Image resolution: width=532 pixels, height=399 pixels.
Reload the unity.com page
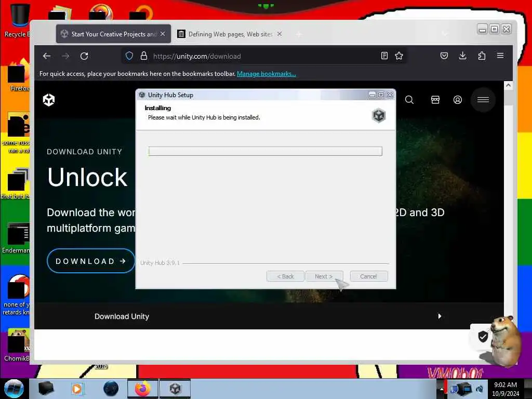coord(84,56)
